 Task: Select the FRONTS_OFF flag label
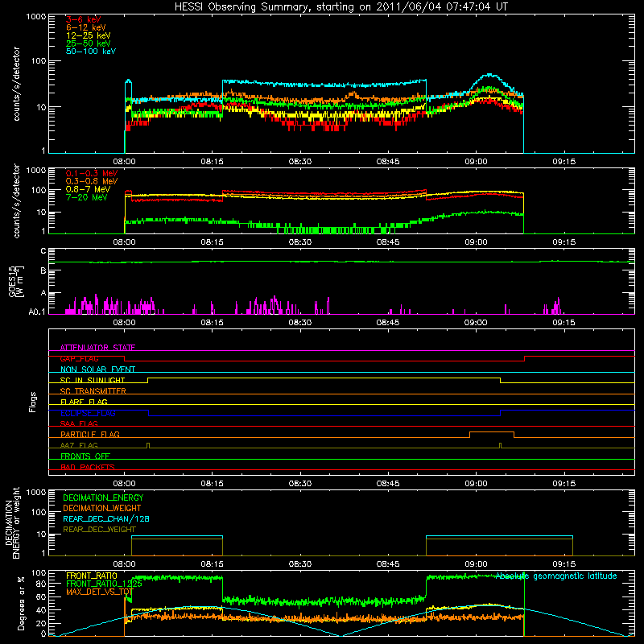click(x=85, y=456)
